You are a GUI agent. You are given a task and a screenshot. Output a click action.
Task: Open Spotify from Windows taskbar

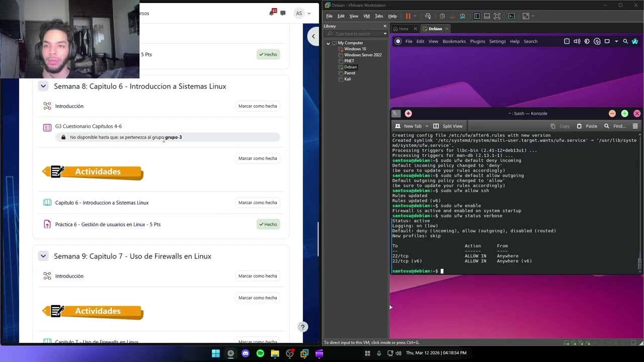click(260, 353)
